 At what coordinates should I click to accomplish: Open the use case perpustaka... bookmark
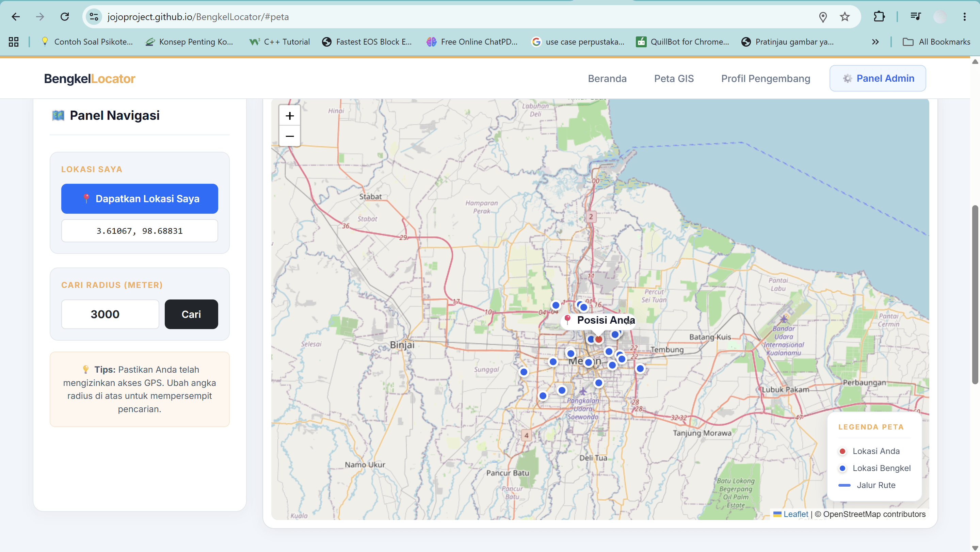point(578,42)
